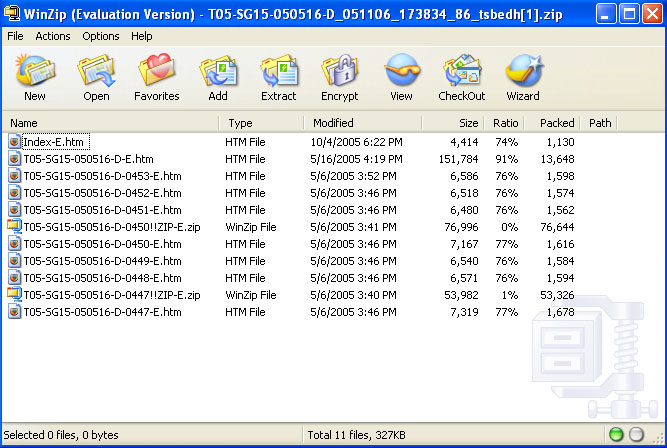Select archive T05-SG15-050516-D-0447!!ZIP-E.zip
Screen dimensions: 667x448
click(112, 295)
